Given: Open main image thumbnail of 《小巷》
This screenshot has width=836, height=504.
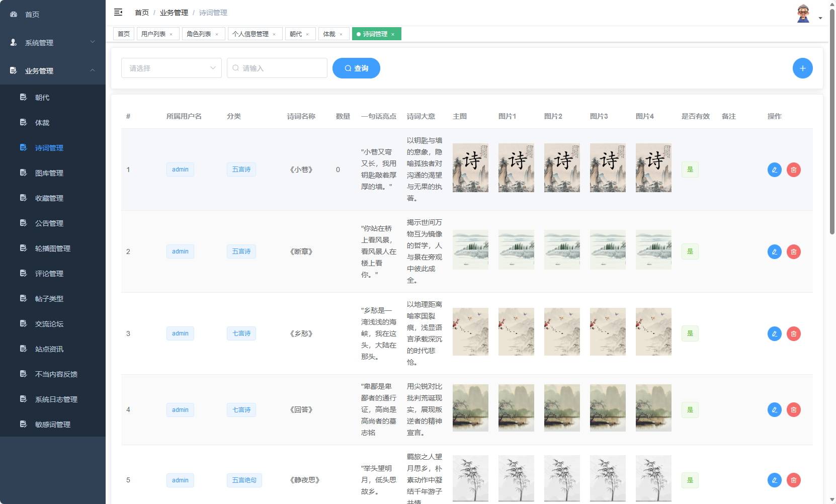Looking at the screenshot, I should click(x=470, y=168).
